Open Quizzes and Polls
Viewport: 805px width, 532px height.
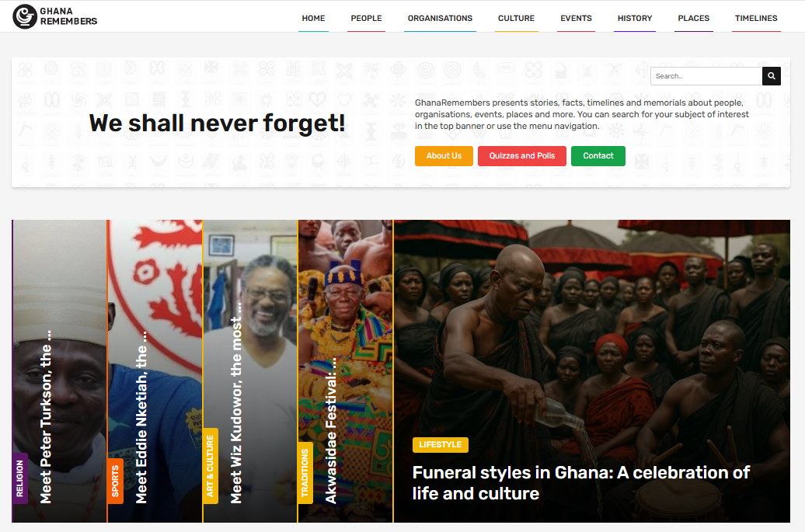pos(522,156)
